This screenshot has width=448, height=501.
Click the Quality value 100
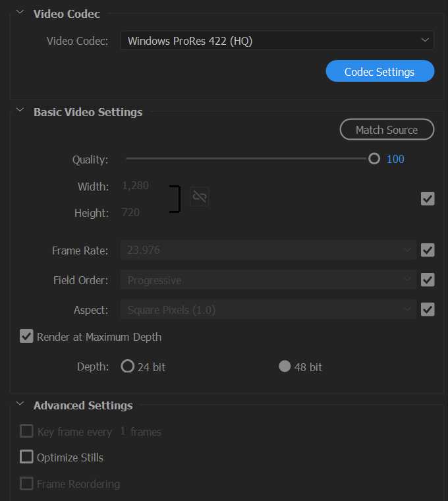395,159
